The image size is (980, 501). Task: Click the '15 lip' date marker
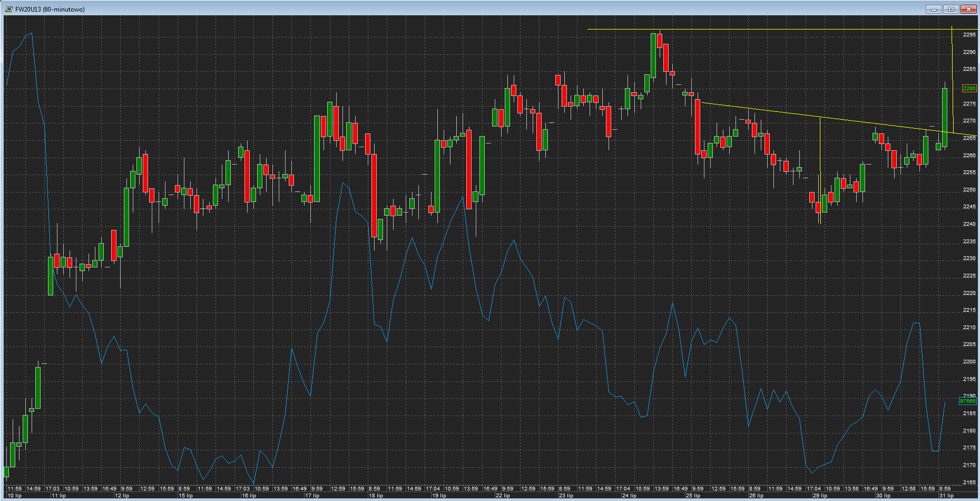(185, 496)
